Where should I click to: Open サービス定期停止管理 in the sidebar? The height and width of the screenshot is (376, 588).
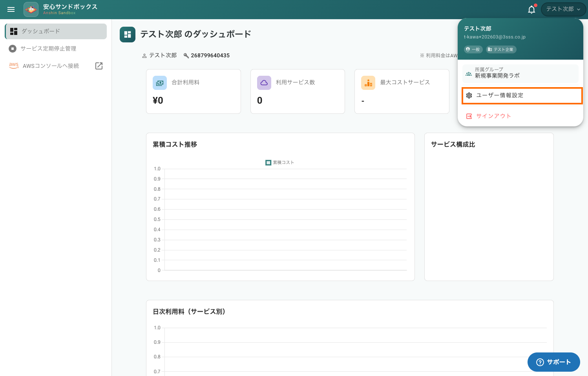56,49
